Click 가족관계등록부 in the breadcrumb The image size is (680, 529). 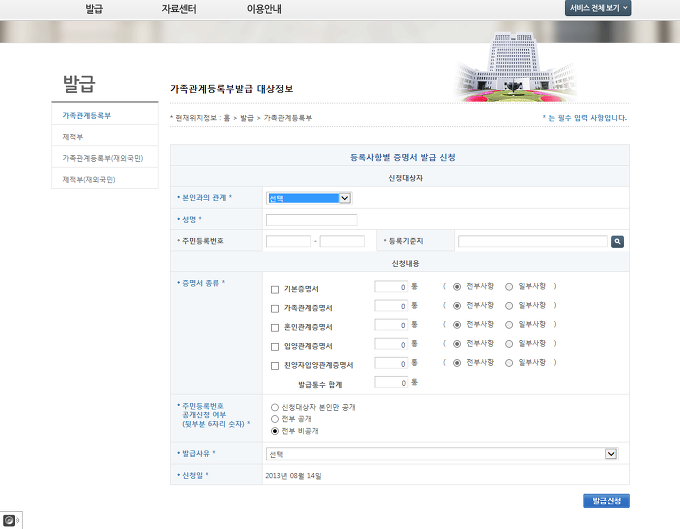click(x=288, y=118)
